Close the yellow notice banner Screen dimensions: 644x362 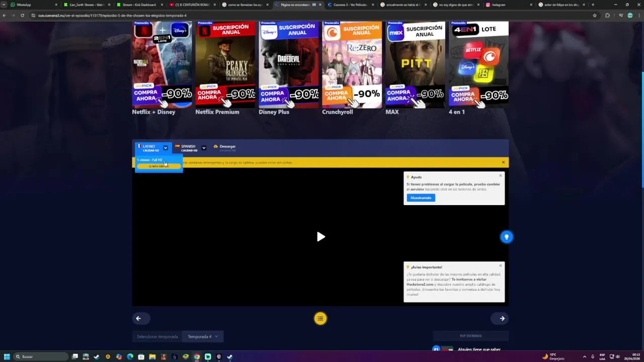503,162
